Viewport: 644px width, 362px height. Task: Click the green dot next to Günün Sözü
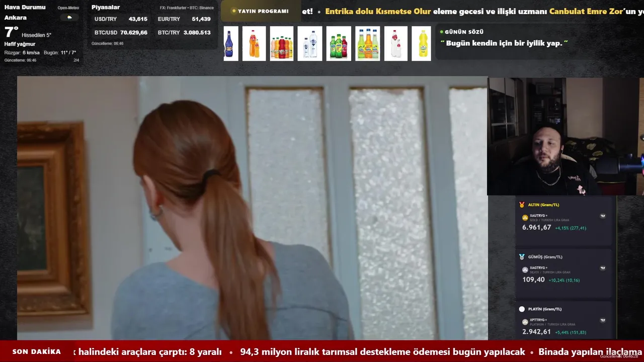click(x=442, y=32)
